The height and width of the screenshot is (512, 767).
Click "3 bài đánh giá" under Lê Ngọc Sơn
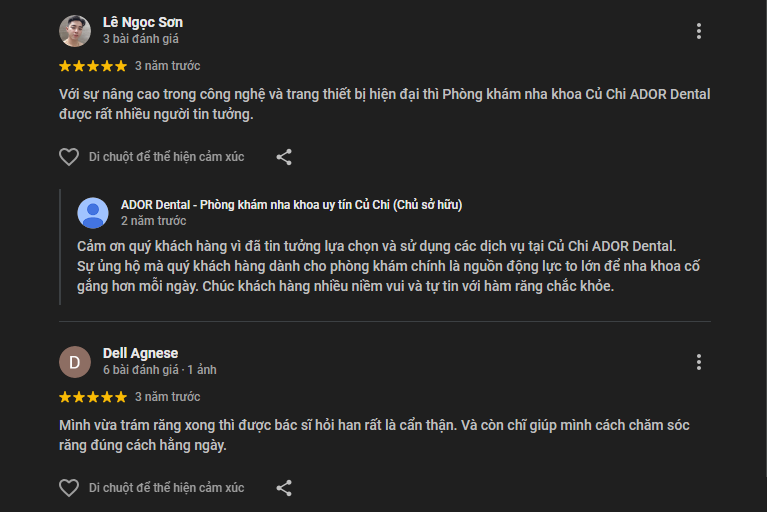[x=140, y=39]
